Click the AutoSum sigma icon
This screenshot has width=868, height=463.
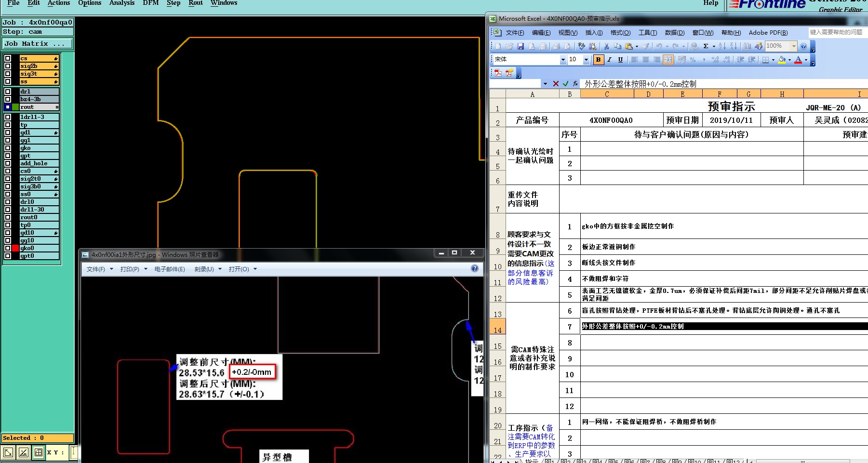(x=706, y=46)
